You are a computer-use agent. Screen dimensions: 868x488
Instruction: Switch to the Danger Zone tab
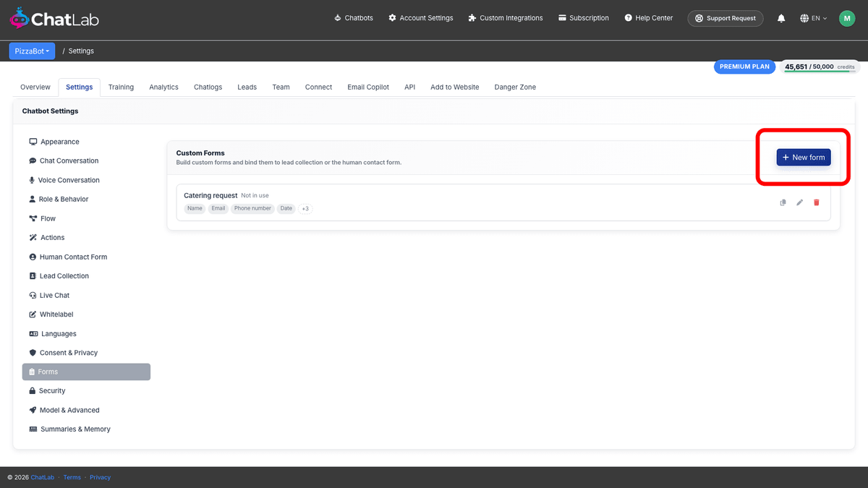pos(515,87)
